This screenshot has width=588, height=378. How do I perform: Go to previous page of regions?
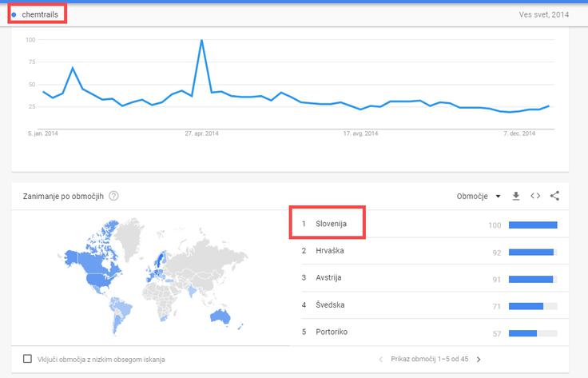[380, 360]
